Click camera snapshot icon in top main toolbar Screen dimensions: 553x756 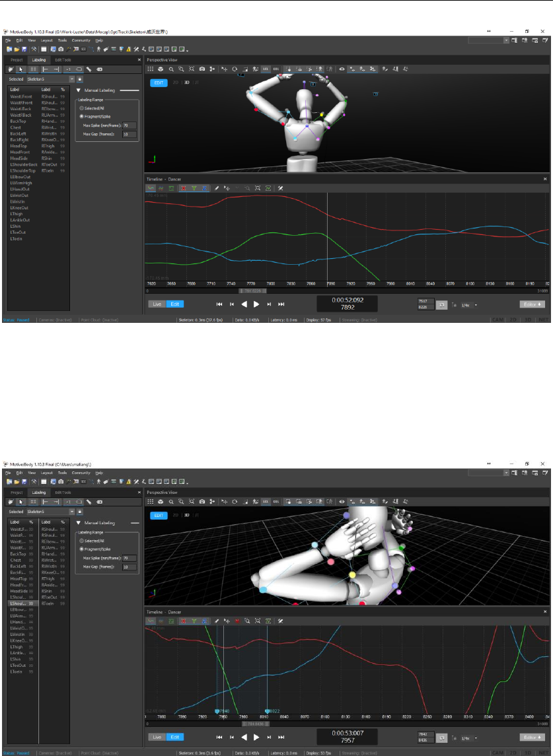point(61,49)
